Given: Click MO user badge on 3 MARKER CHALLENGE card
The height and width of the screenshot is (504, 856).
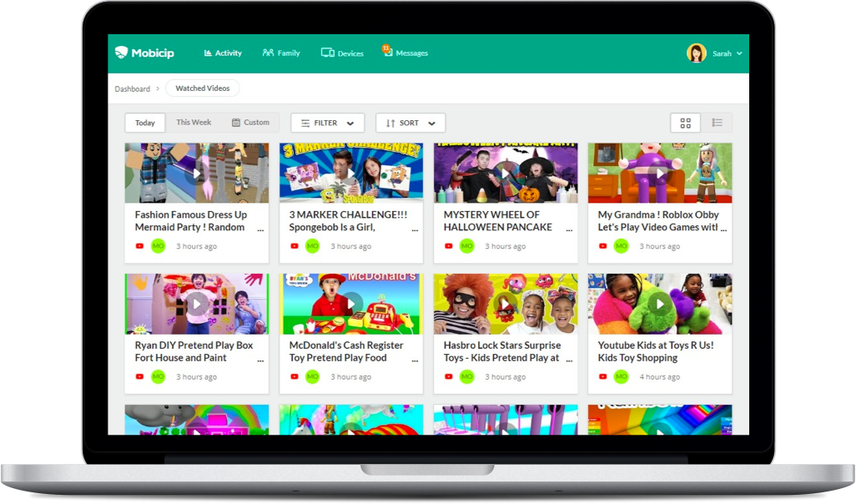Looking at the screenshot, I should point(312,246).
